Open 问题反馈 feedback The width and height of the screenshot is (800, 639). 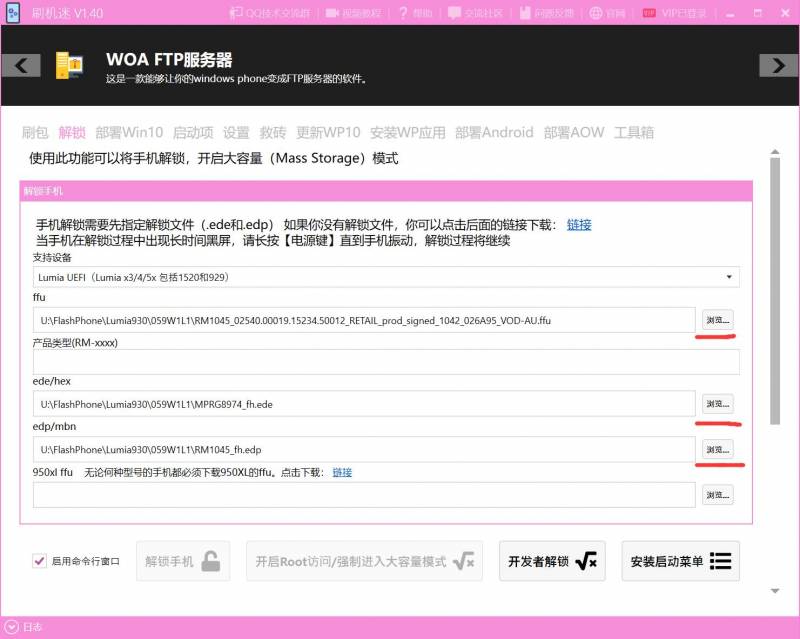546,13
